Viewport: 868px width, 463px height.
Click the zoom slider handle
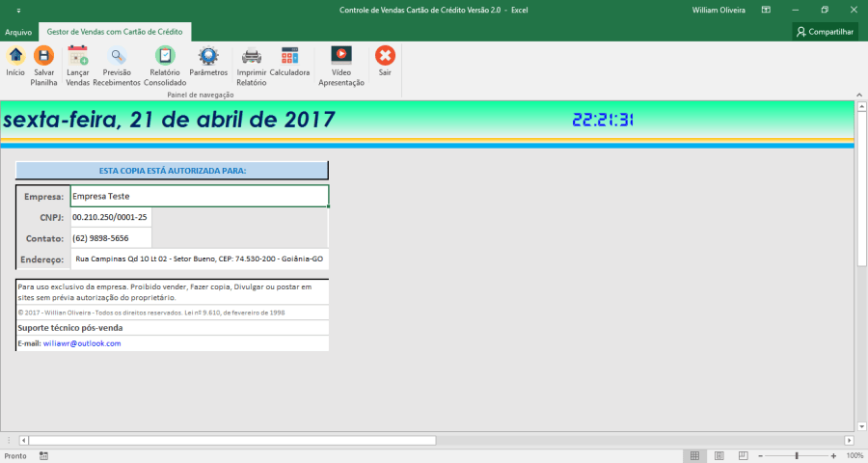click(x=798, y=456)
